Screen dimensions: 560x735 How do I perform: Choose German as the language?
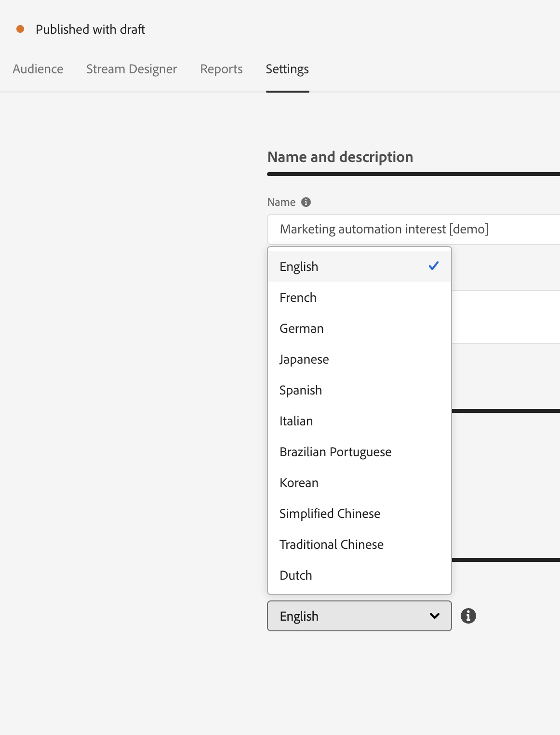point(301,328)
